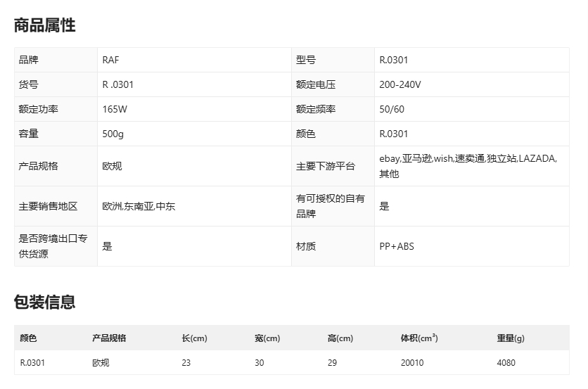This screenshot has width=588, height=389.
Task: Click the PP+ABS material value
Action: pyautogui.click(x=397, y=246)
